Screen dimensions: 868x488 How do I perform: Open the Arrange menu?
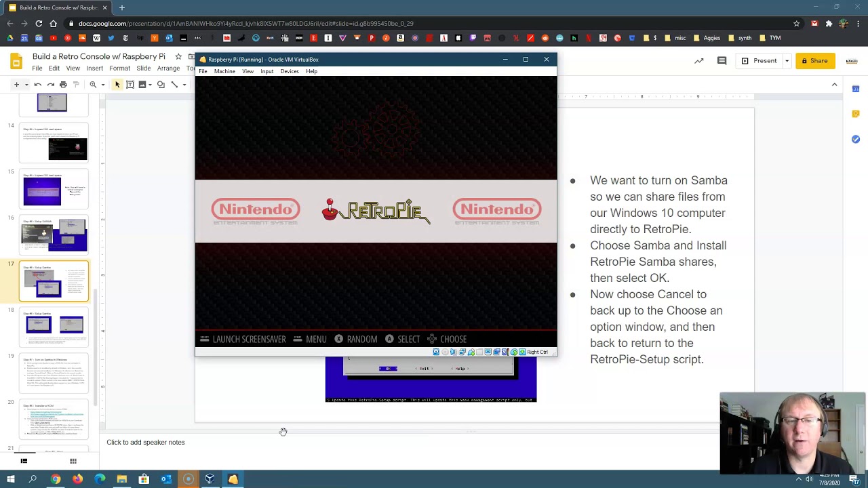pyautogui.click(x=168, y=68)
